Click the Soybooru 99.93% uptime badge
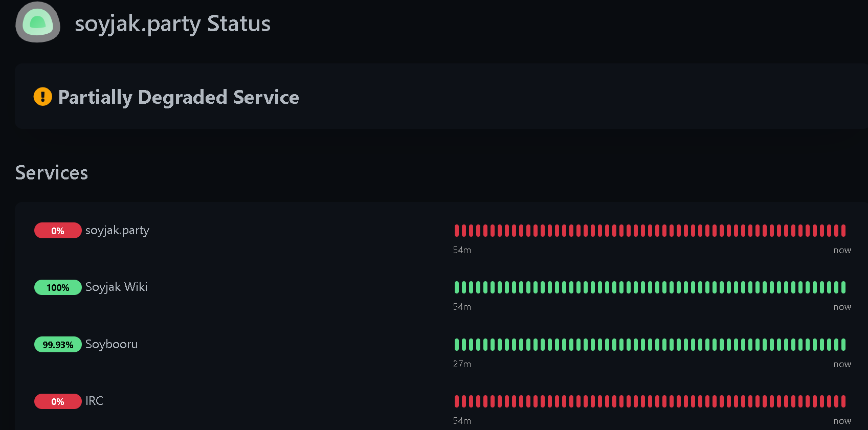This screenshot has height=430, width=868. tap(58, 345)
